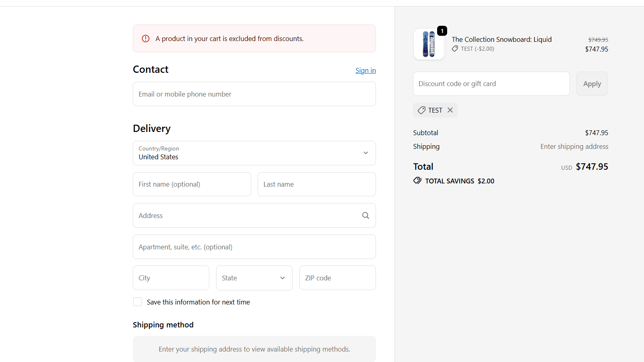Click the error alert icon in the banner
Viewport: 644px width, 362px height.
(145, 38)
